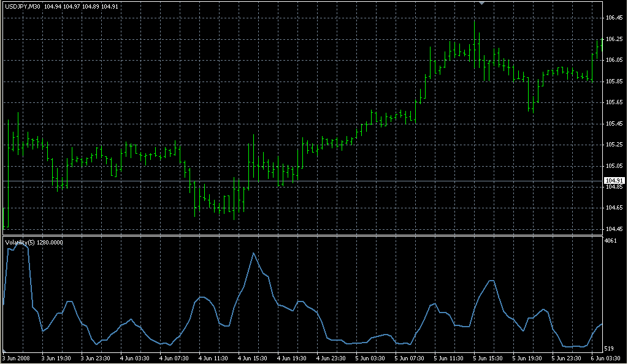Click the 3 Jun 19:30 time label
The width and height of the screenshot is (628, 364).
tap(56, 358)
